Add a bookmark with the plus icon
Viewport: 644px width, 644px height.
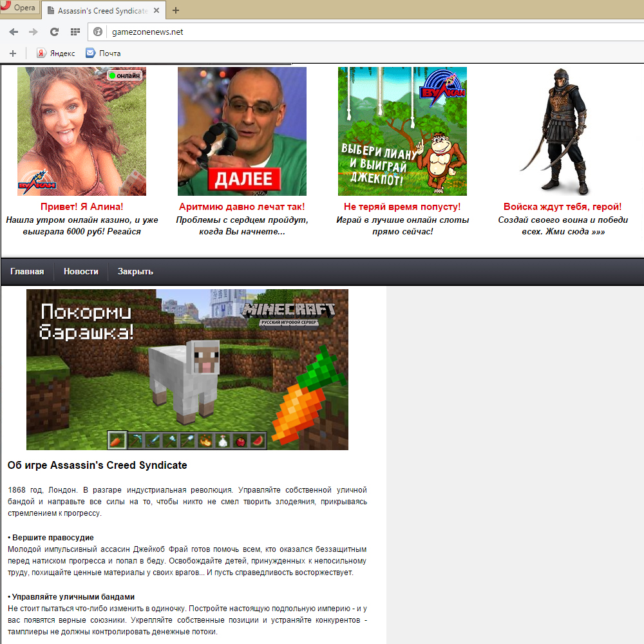point(13,53)
